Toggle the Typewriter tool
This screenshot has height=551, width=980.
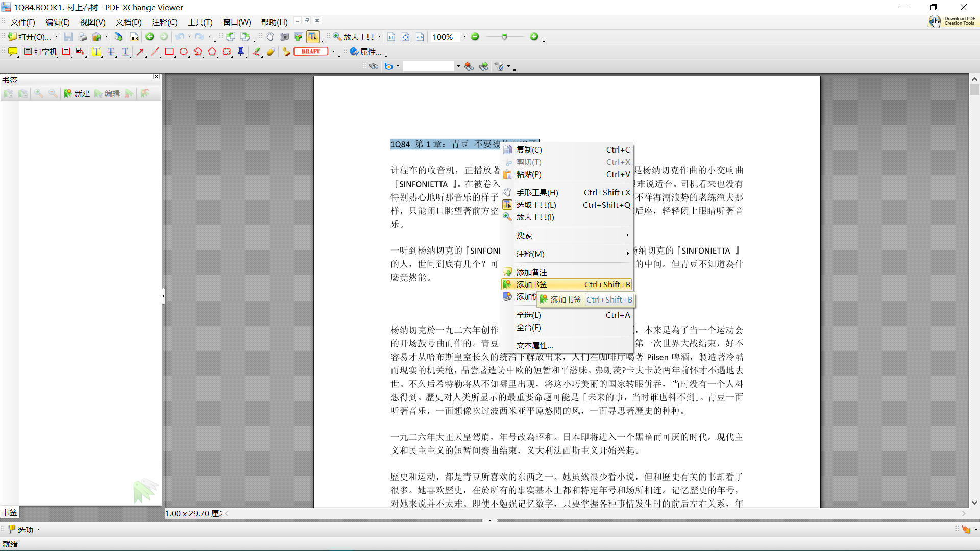click(41, 52)
